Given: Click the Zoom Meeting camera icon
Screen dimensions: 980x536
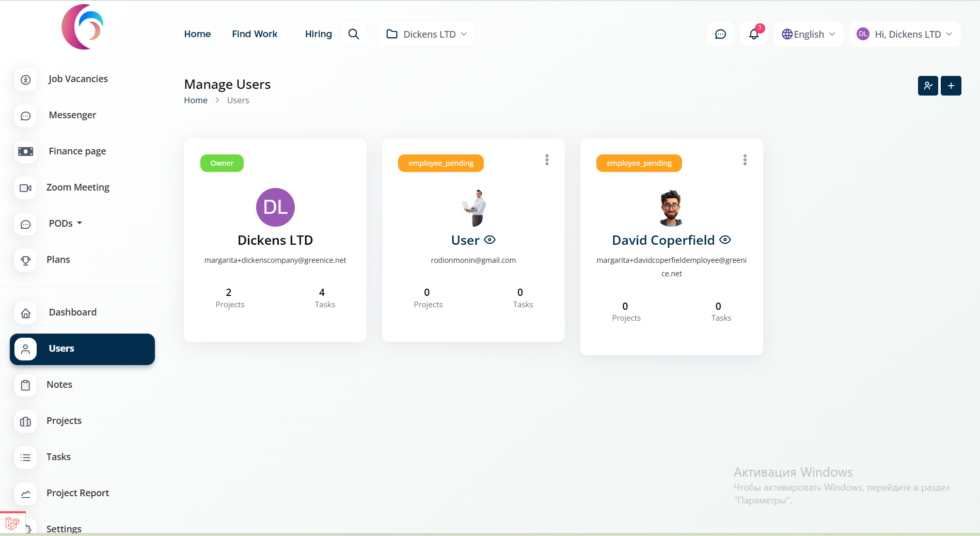Looking at the screenshot, I should (x=25, y=188).
